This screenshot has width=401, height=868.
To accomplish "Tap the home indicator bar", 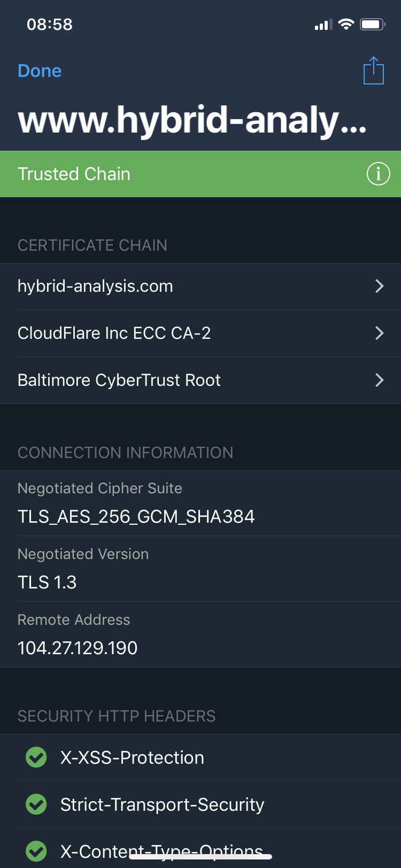I will (200, 856).
